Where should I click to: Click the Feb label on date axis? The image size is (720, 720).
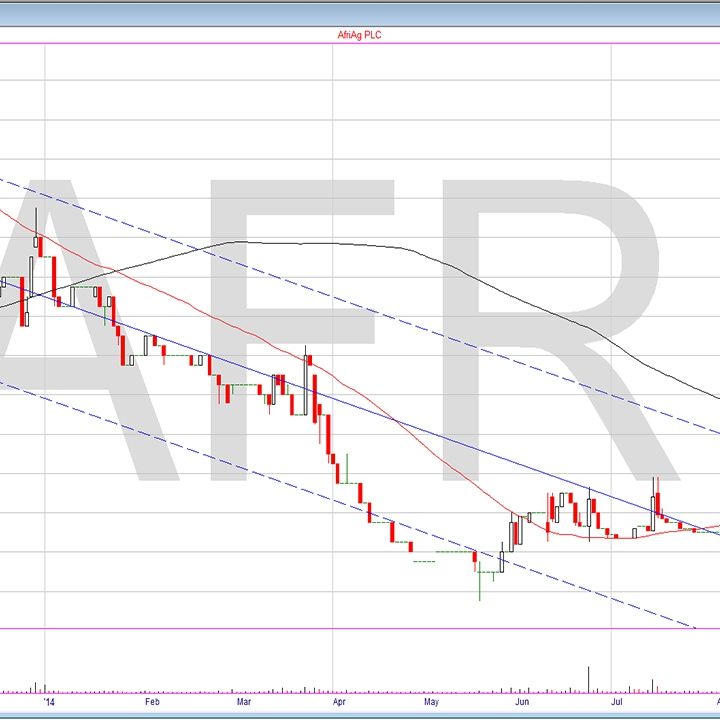pos(152,703)
